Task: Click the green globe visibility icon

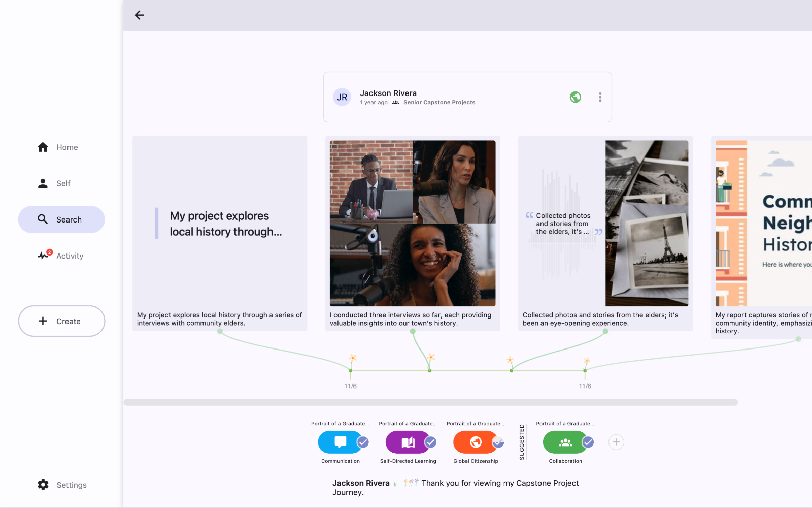Action: click(575, 97)
